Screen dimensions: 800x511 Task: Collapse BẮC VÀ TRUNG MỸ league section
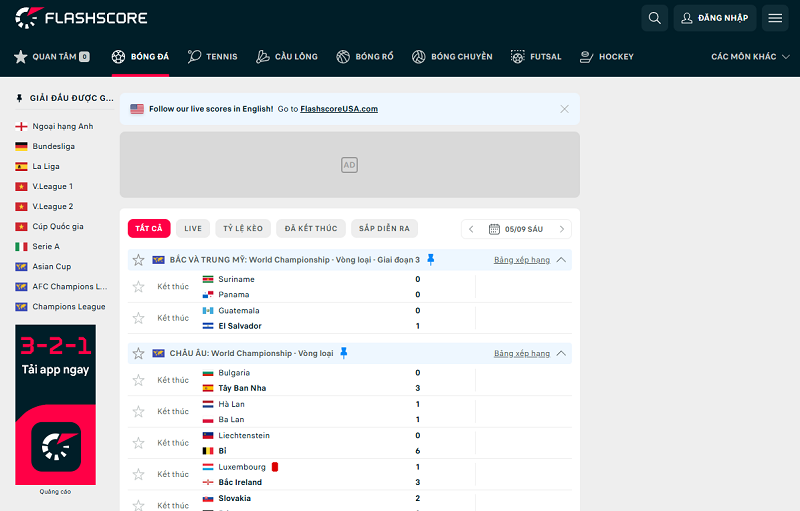(x=561, y=260)
